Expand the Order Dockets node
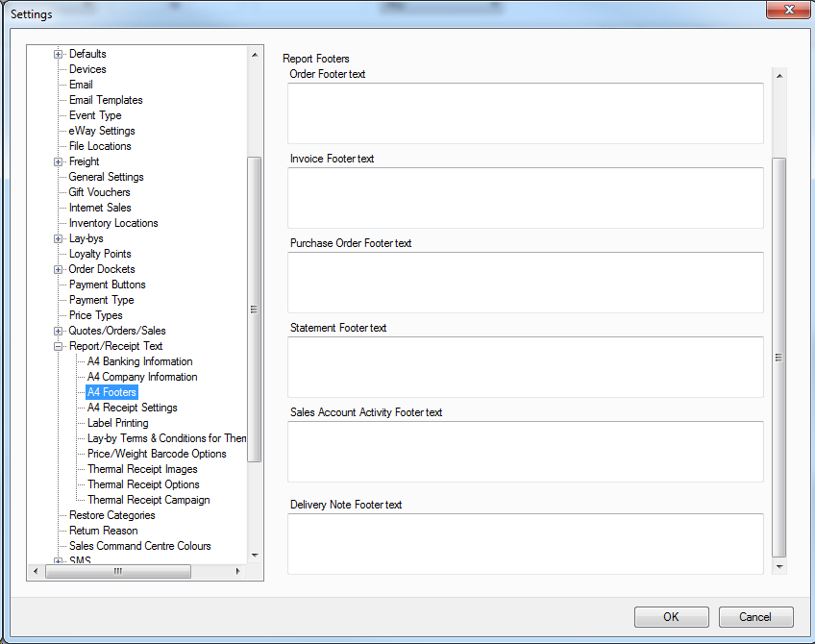 (x=58, y=269)
